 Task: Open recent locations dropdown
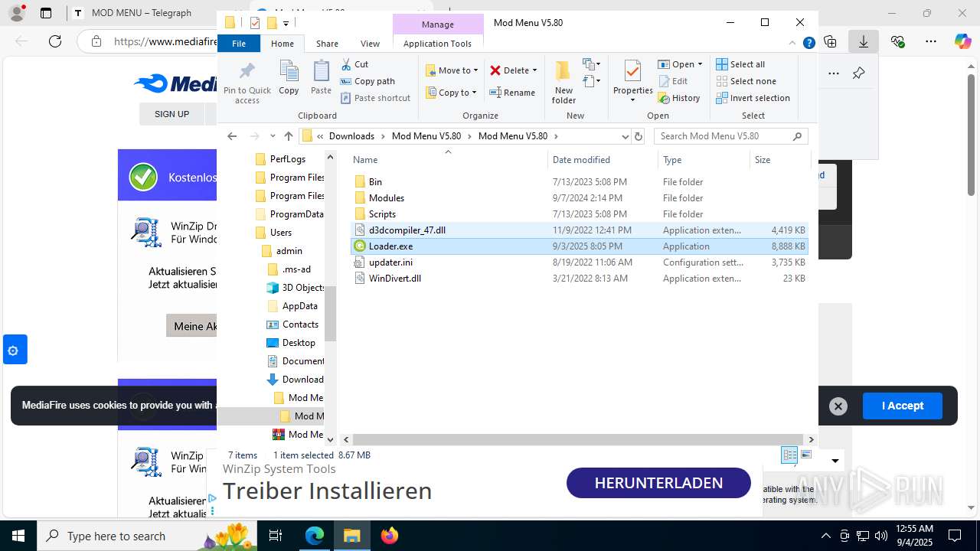click(273, 136)
